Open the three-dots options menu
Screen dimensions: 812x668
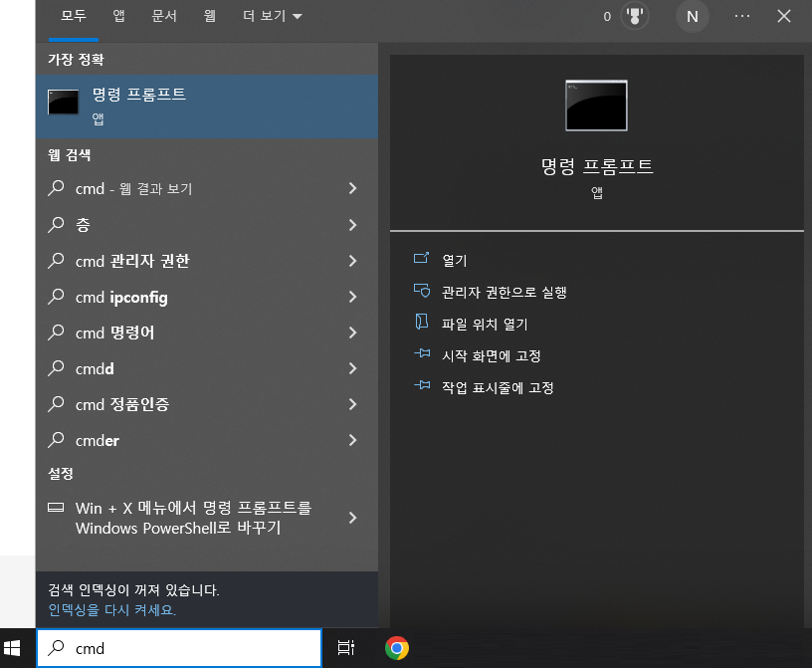tap(742, 17)
